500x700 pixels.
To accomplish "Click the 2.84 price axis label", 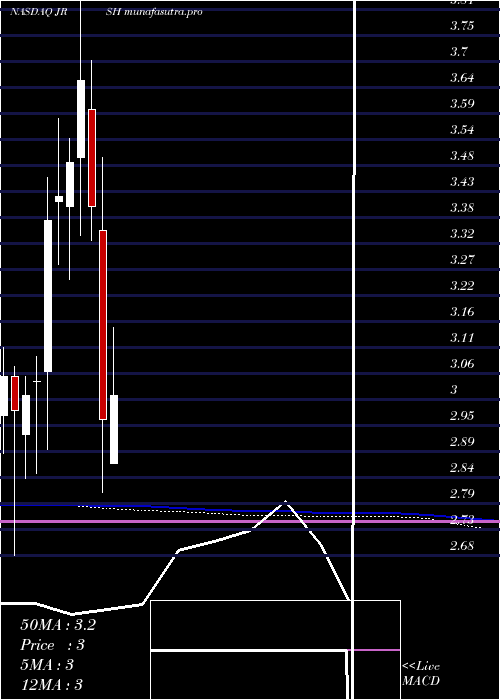I will click(462, 467).
